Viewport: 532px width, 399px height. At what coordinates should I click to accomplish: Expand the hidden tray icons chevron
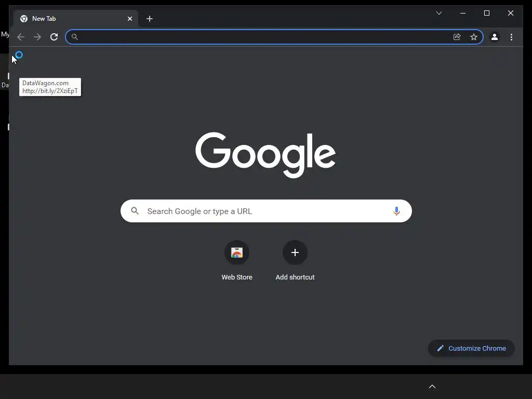pos(432,387)
